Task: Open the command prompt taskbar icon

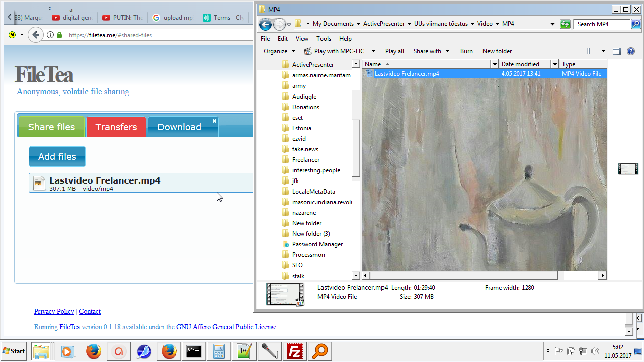Action: [194, 351]
